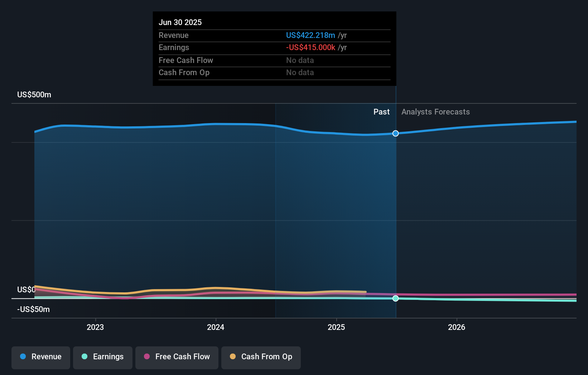
Task: Click the -US$50m y-axis label
Action: (34, 309)
